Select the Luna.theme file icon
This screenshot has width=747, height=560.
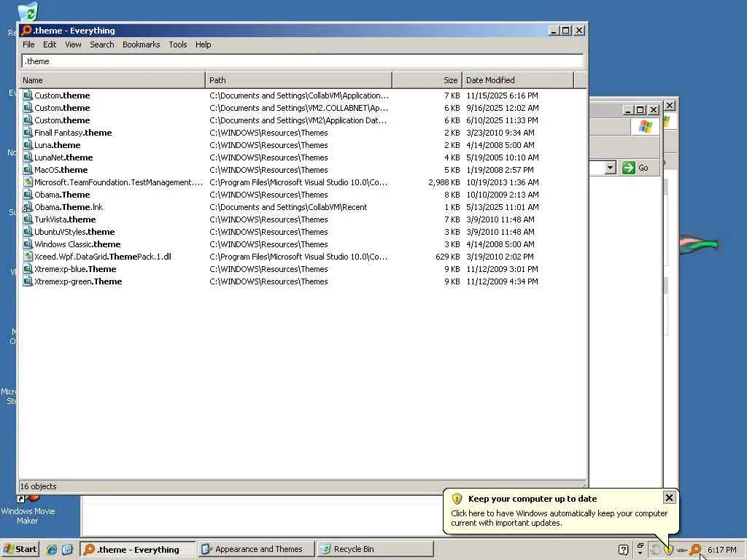click(28, 145)
